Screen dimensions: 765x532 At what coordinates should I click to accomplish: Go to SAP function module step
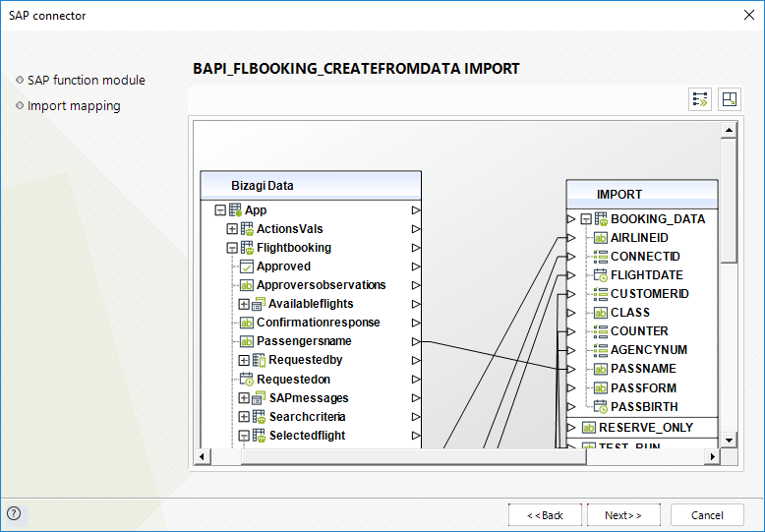pyautogui.click(x=86, y=80)
